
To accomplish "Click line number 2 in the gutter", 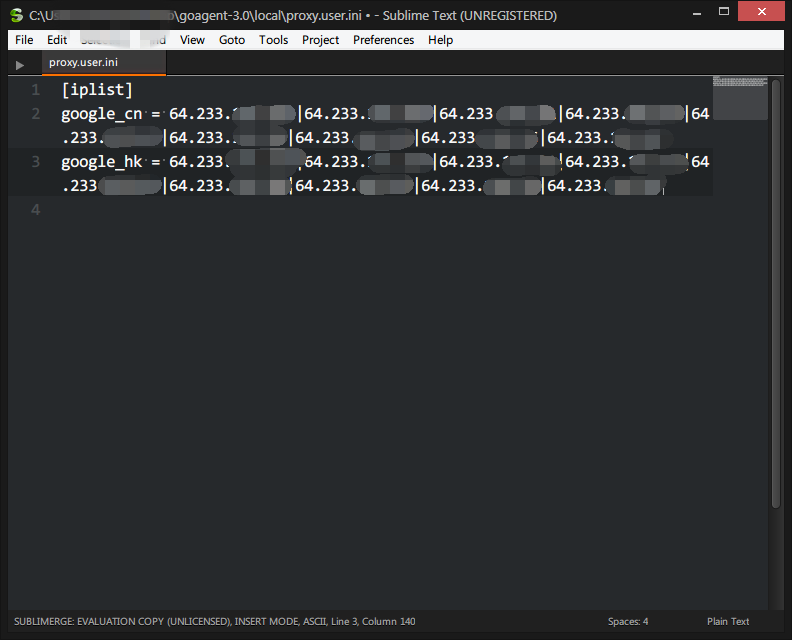I will pos(35,114).
